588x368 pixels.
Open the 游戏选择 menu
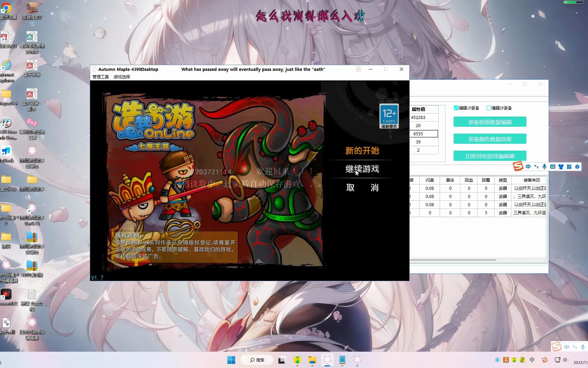click(x=122, y=77)
